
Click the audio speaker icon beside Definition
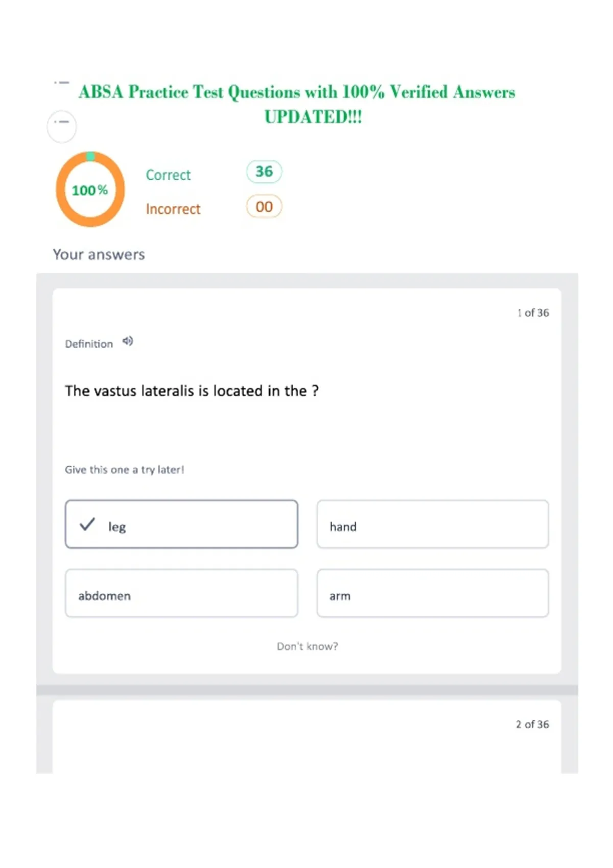[128, 341]
